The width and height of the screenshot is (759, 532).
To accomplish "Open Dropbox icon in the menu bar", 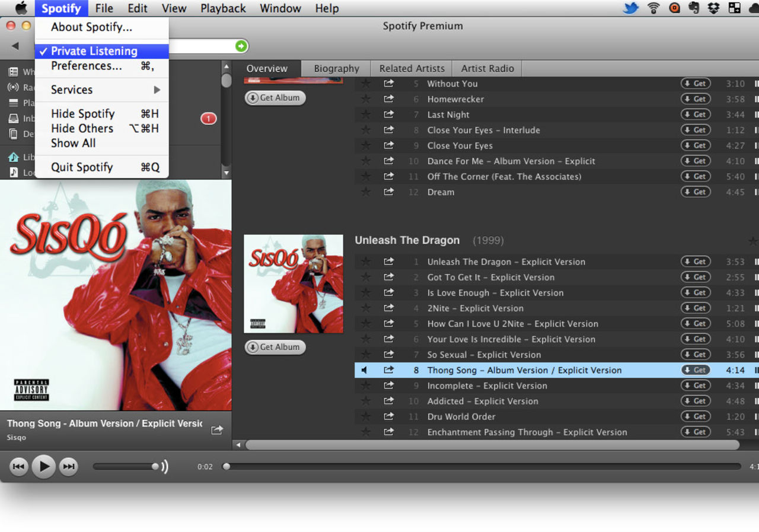I will click(714, 8).
